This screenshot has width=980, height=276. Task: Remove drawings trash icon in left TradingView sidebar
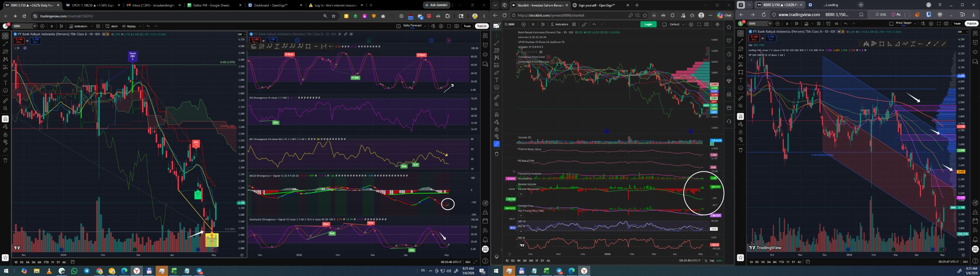coord(5,160)
